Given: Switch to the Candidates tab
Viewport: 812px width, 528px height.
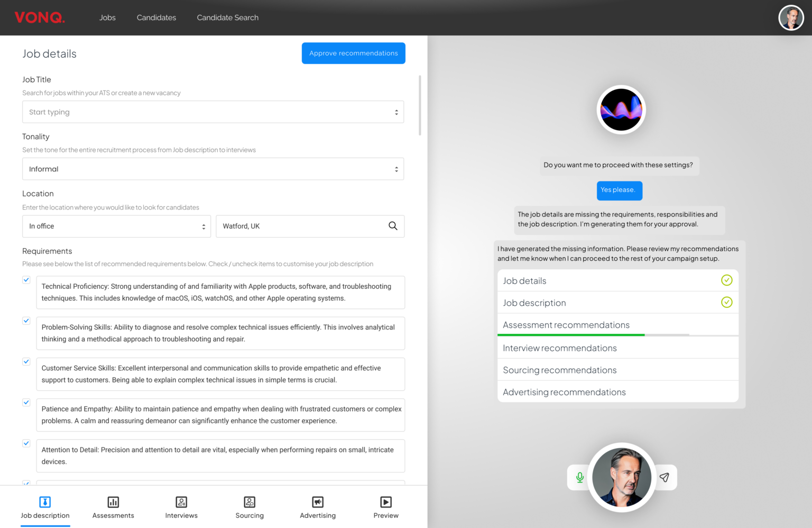Looking at the screenshot, I should point(156,17).
